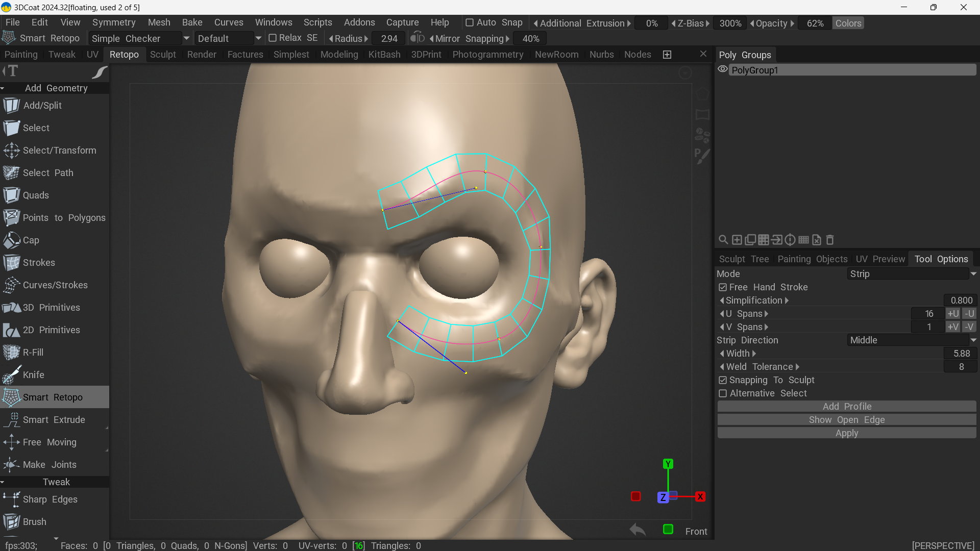Hide PolyGroup1 with the eye icon
Screen dimensions: 980x551
click(723, 70)
